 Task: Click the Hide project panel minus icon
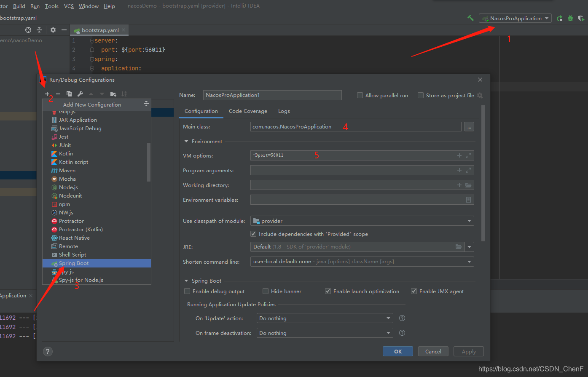pos(64,30)
